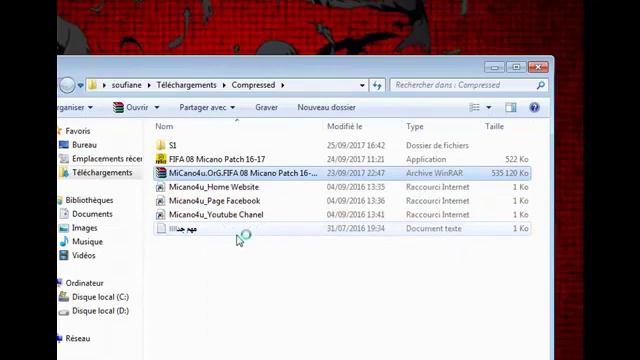Click the forward navigation round button
640x360 pixels.
pos(67,85)
